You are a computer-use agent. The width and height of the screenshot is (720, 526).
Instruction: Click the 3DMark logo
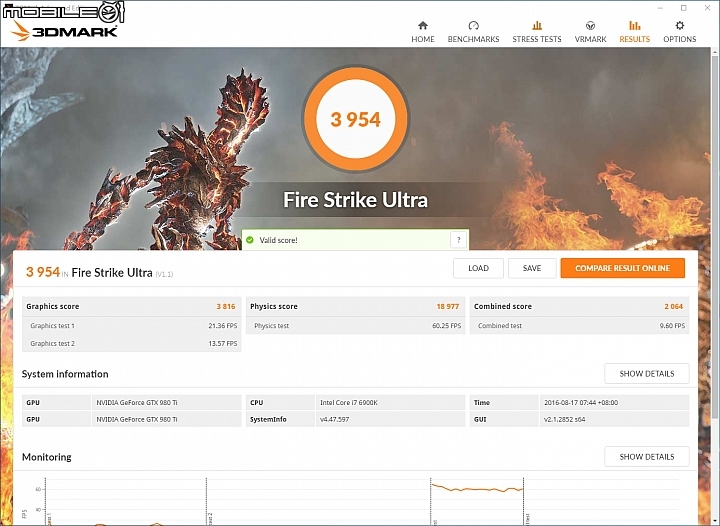[64, 31]
